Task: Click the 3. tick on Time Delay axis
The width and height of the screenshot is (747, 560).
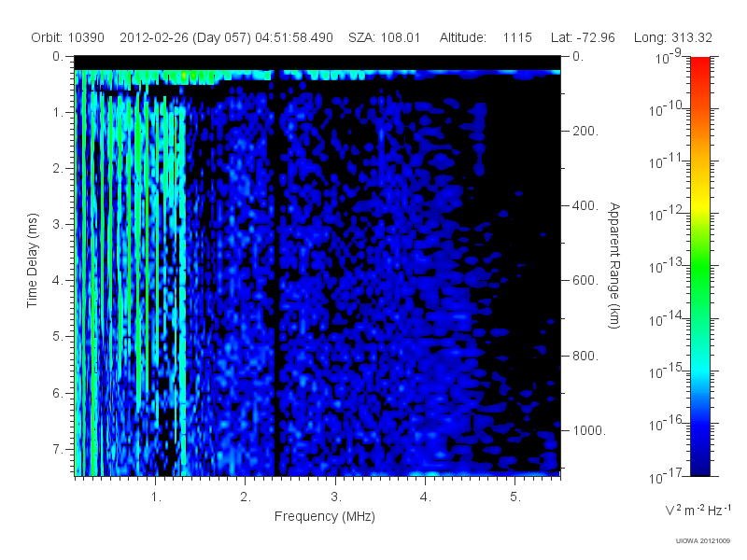Action: click(58, 224)
